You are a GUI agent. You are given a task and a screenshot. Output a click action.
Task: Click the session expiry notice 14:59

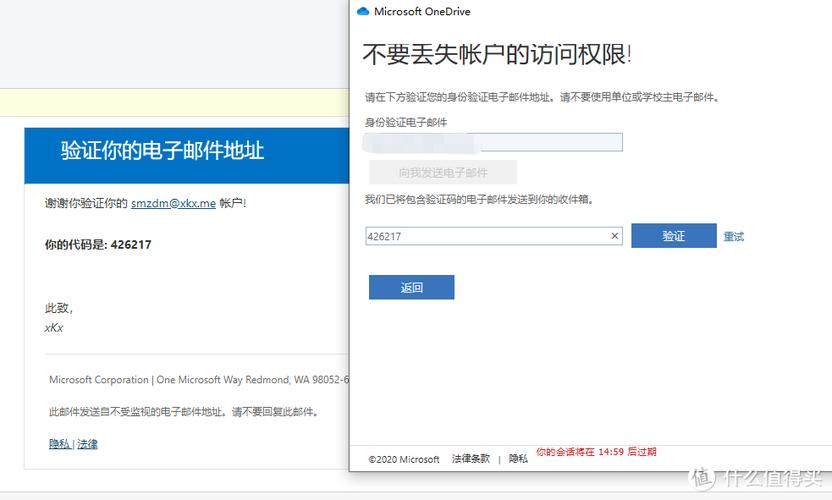coord(596,452)
